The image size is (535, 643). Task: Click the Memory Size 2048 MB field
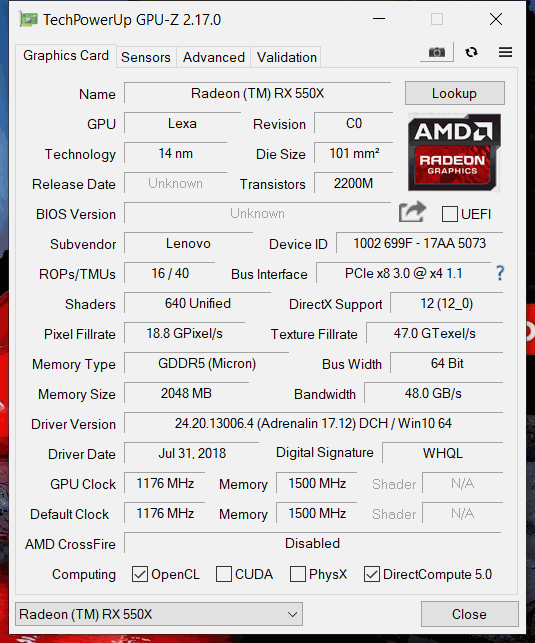[x=186, y=393]
